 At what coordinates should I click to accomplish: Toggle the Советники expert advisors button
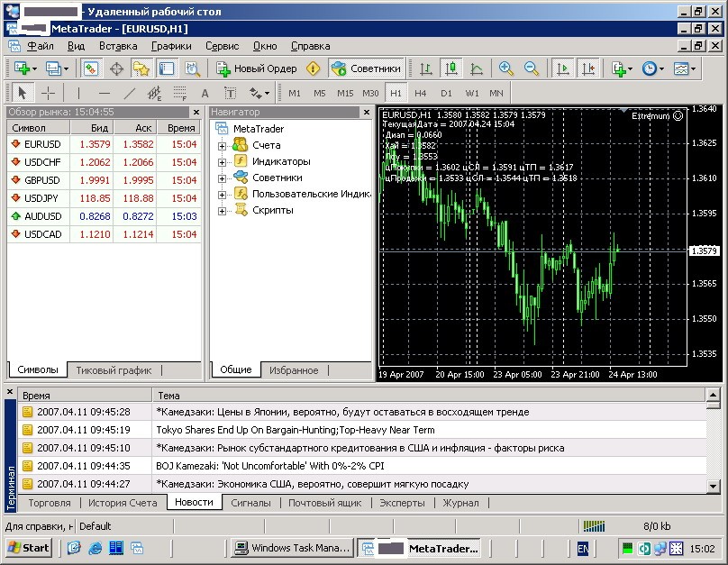[367, 68]
